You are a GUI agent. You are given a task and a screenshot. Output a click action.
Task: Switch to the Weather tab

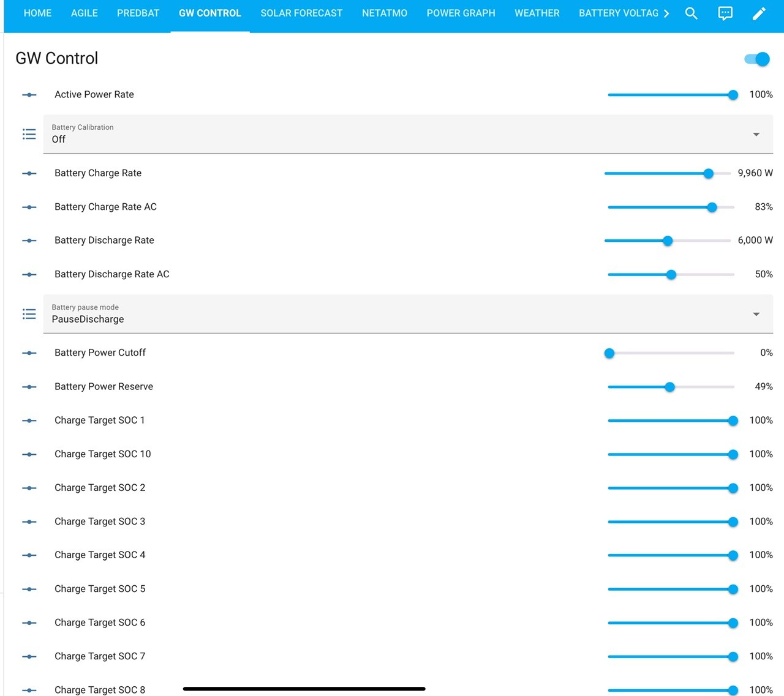[537, 13]
